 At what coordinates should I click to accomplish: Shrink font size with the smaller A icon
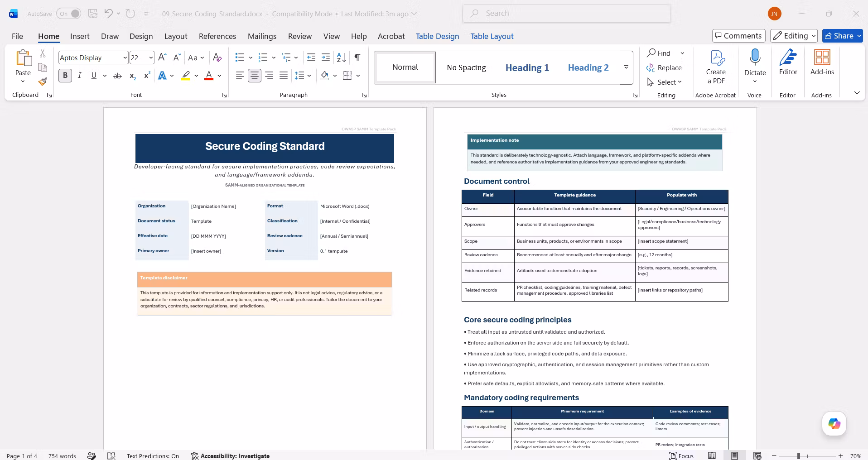tap(177, 57)
